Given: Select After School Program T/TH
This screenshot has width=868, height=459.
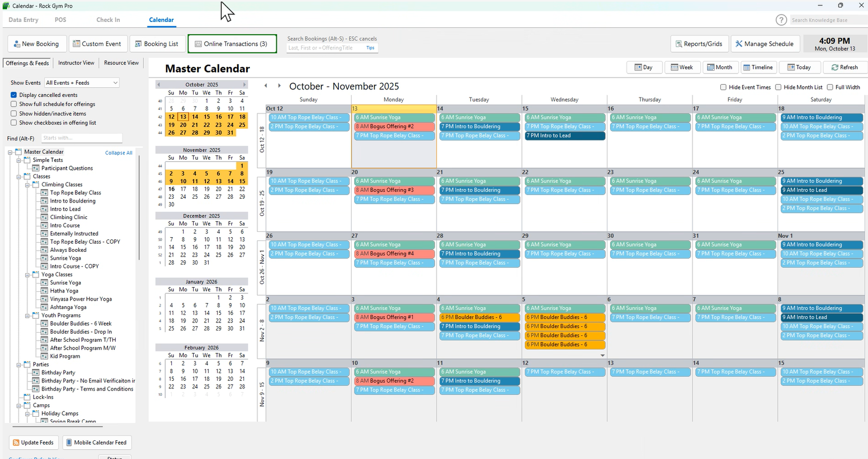Looking at the screenshot, I should coord(83,340).
